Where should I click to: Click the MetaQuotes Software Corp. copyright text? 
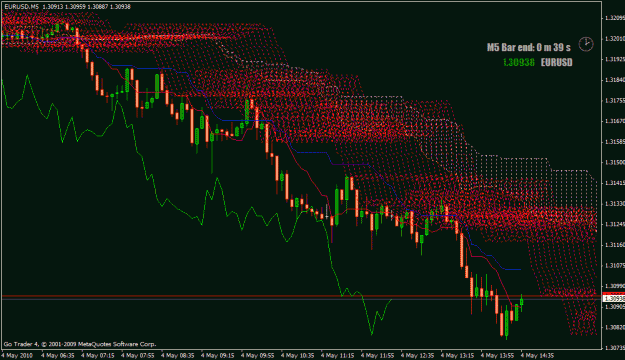click(80, 344)
